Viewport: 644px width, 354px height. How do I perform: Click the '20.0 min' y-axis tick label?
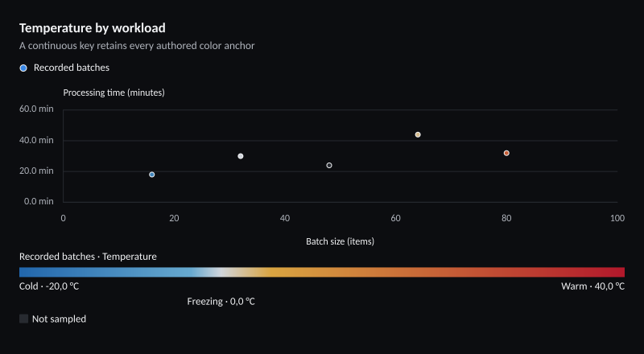click(36, 171)
